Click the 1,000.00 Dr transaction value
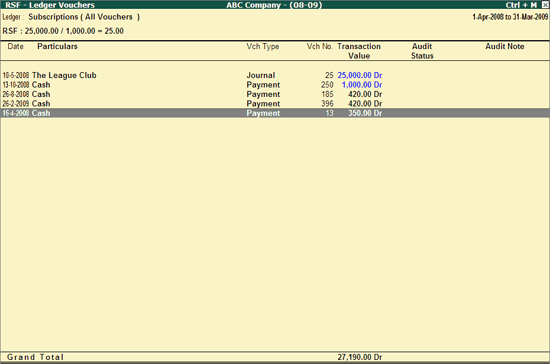The height and width of the screenshot is (364, 550). [x=362, y=85]
